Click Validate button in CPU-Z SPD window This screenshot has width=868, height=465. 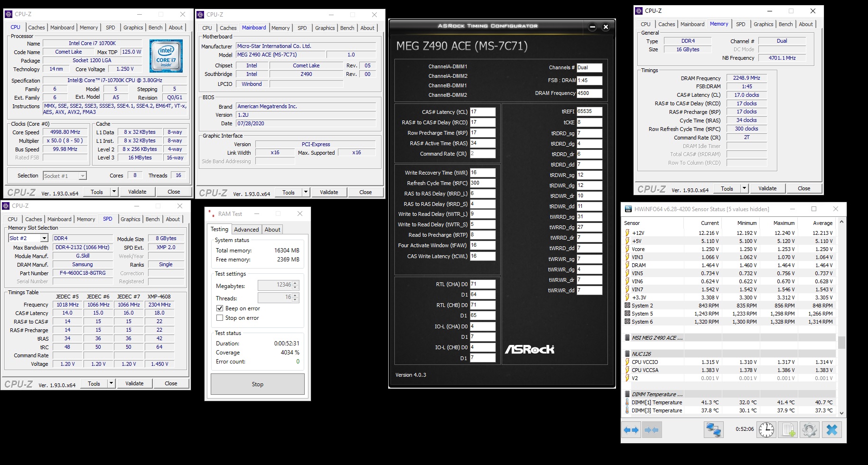134,383
